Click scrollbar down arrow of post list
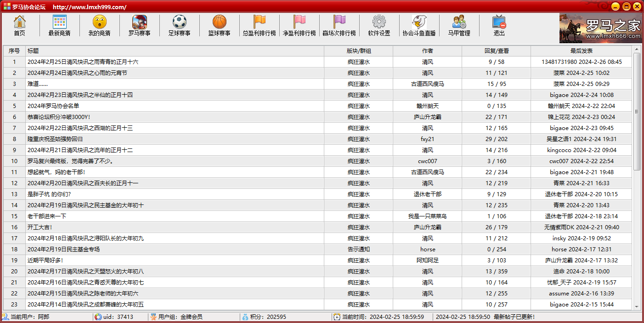 pyautogui.click(x=637, y=306)
